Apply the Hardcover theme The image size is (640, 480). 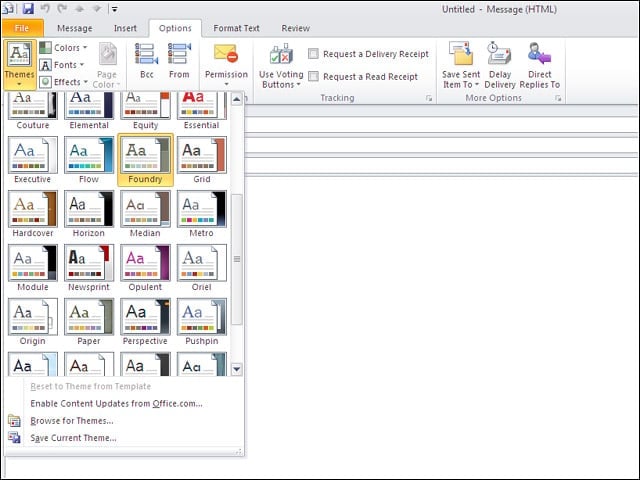(33, 214)
